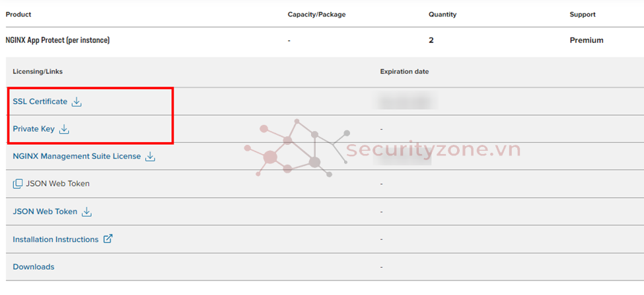Screen dimensions: 644x295
Task: Click the Quantity column header
Action: pyautogui.click(x=442, y=15)
